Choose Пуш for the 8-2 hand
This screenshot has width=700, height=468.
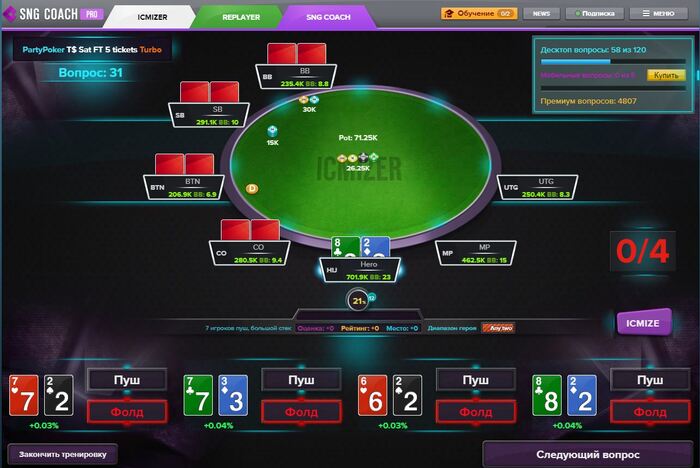click(x=650, y=380)
